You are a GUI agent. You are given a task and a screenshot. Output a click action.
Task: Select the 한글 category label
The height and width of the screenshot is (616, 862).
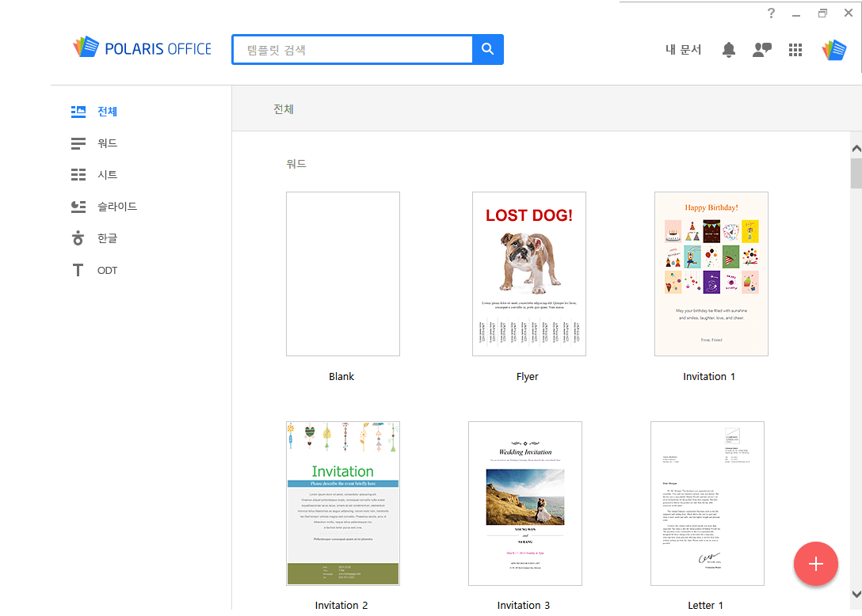click(107, 238)
